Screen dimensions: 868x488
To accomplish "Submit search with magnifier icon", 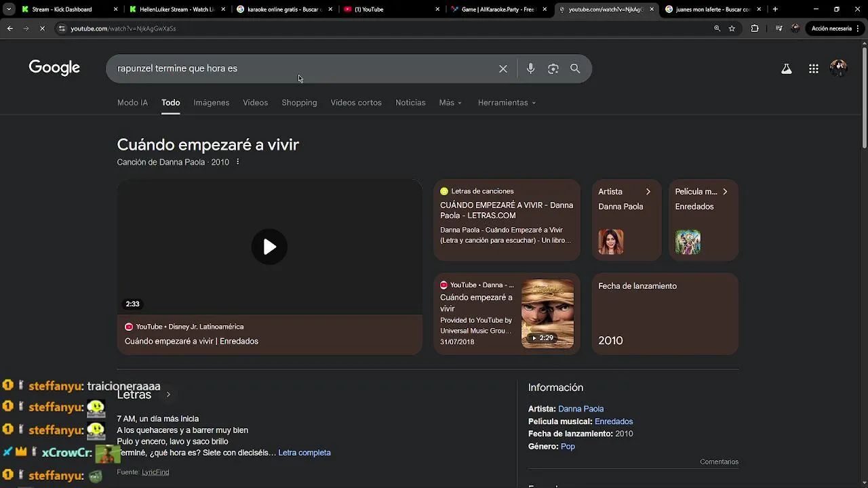I will pos(575,68).
